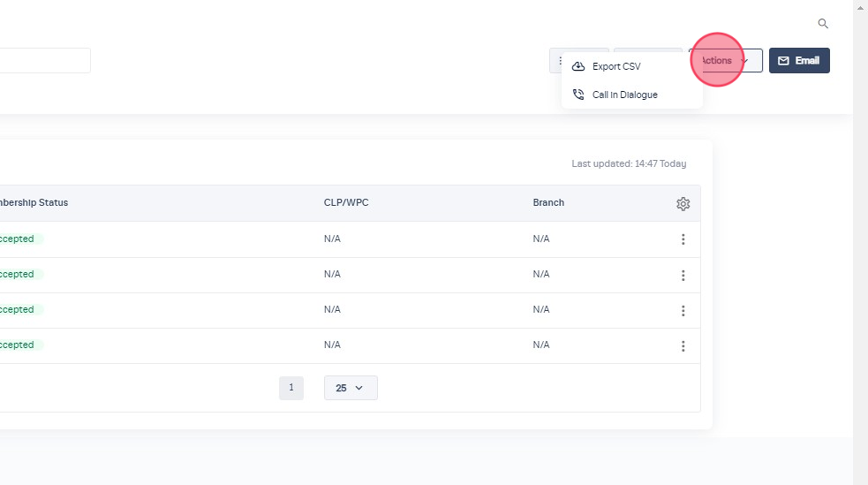Open third row's three-dot menu
Image resolution: width=868 pixels, height=485 pixels.
tap(683, 310)
